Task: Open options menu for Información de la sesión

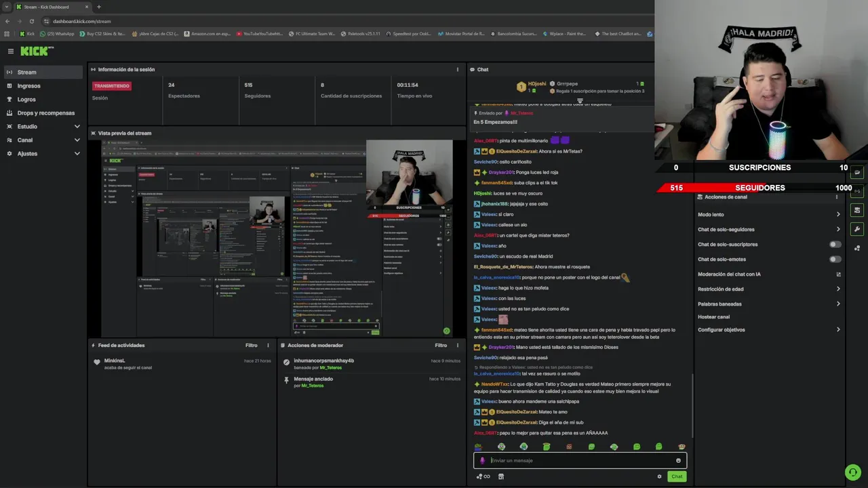Action: (x=457, y=69)
